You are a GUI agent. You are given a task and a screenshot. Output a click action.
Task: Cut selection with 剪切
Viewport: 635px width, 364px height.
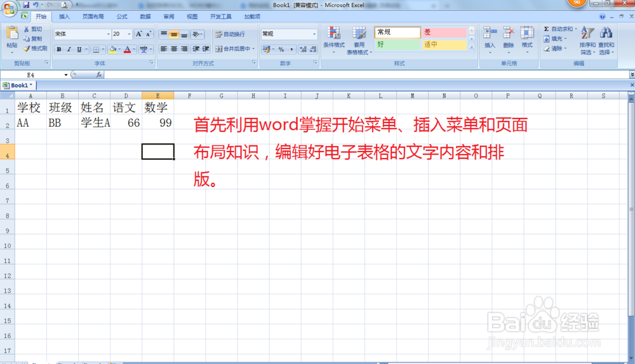(x=33, y=29)
